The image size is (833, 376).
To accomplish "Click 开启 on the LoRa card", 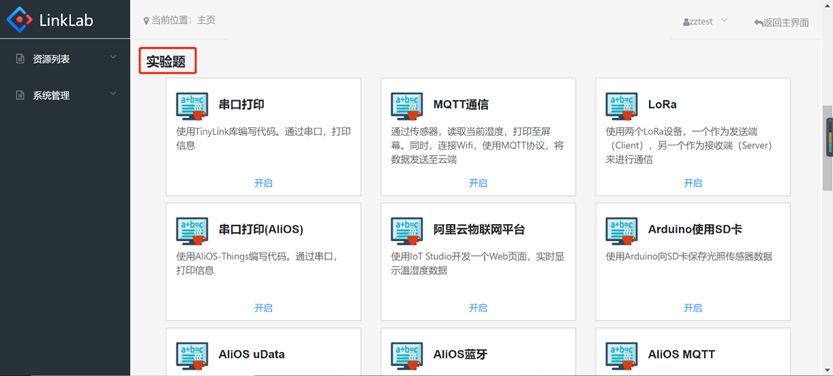I will (x=693, y=183).
